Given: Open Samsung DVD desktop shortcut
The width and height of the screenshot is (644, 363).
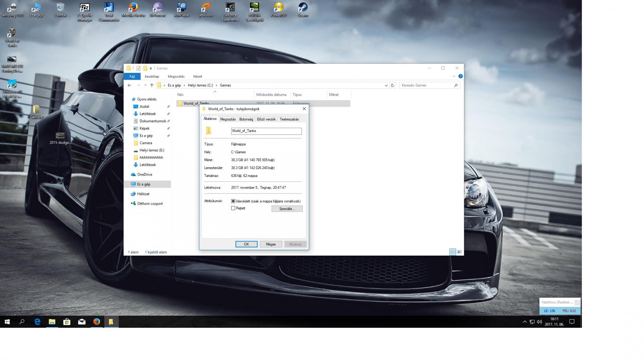Looking at the screenshot, I should coord(12,10).
